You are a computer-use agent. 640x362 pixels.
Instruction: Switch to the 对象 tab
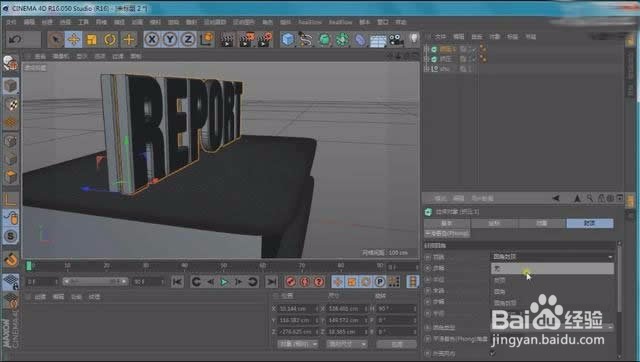coord(542,223)
